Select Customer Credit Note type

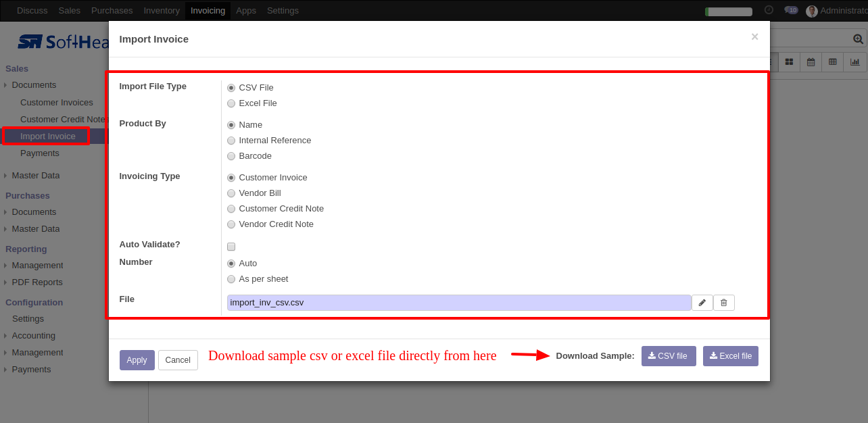(x=231, y=209)
